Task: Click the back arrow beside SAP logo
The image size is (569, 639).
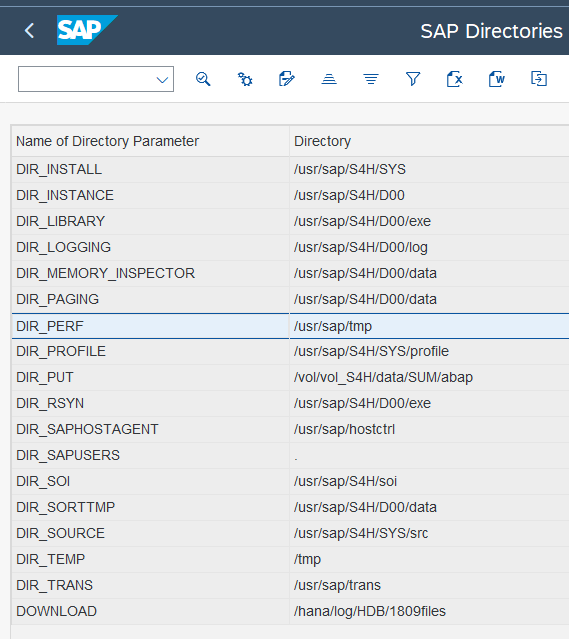Action: coord(29,31)
